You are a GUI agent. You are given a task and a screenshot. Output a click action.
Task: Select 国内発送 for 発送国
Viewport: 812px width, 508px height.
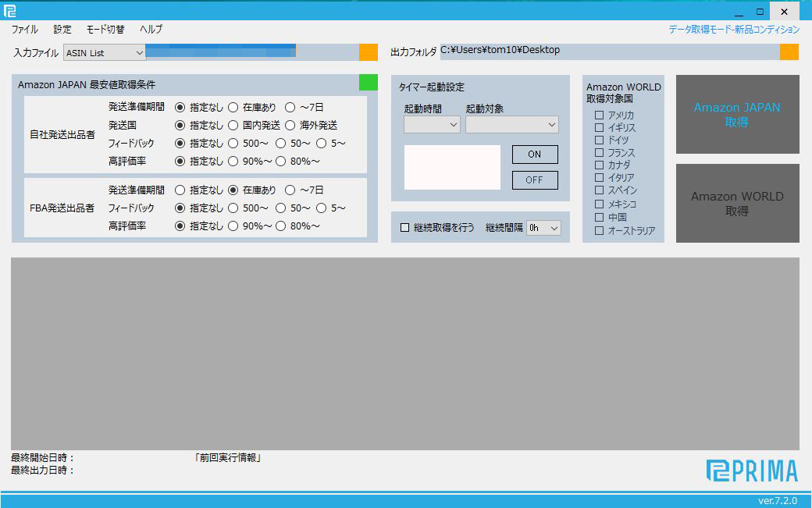(x=233, y=125)
